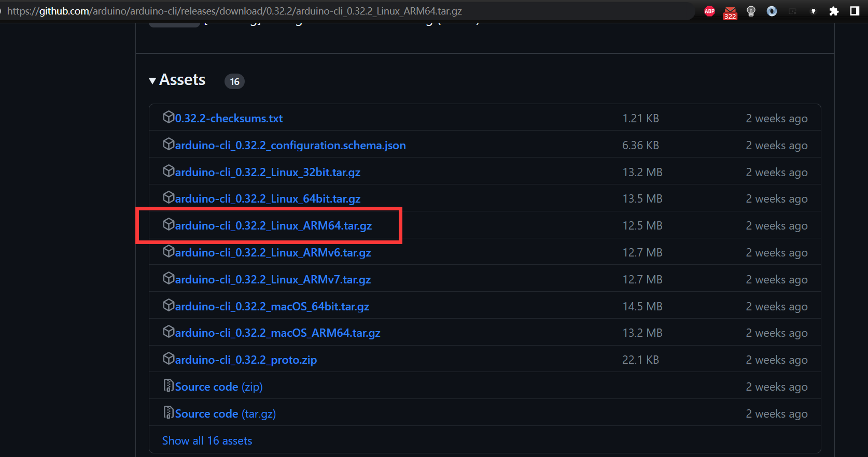
Task: Click the 12.7 MB size of Linux_ARMv6
Action: tap(642, 253)
